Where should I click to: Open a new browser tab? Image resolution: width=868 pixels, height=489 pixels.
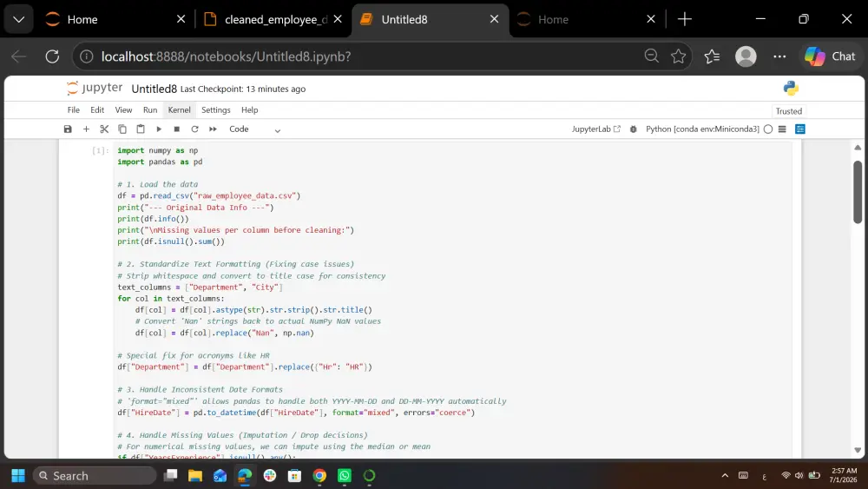pos(685,19)
